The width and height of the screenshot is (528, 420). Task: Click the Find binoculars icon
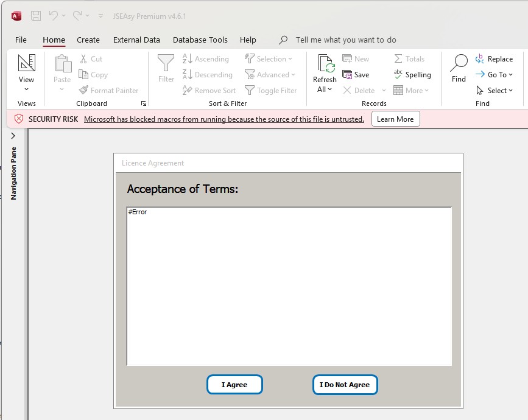(x=459, y=63)
